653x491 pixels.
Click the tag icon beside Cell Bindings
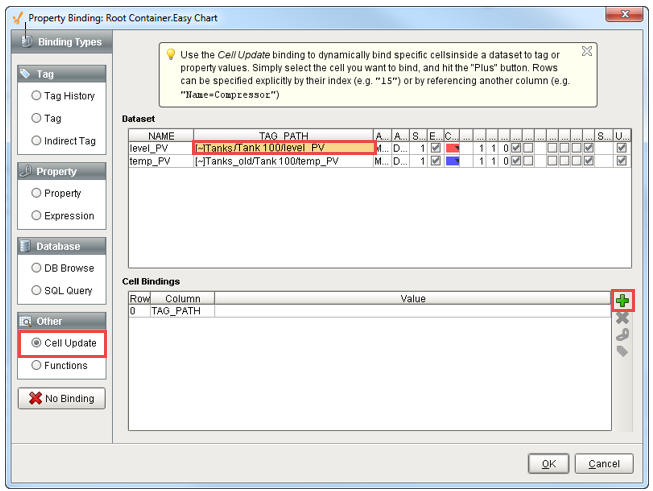622,351
